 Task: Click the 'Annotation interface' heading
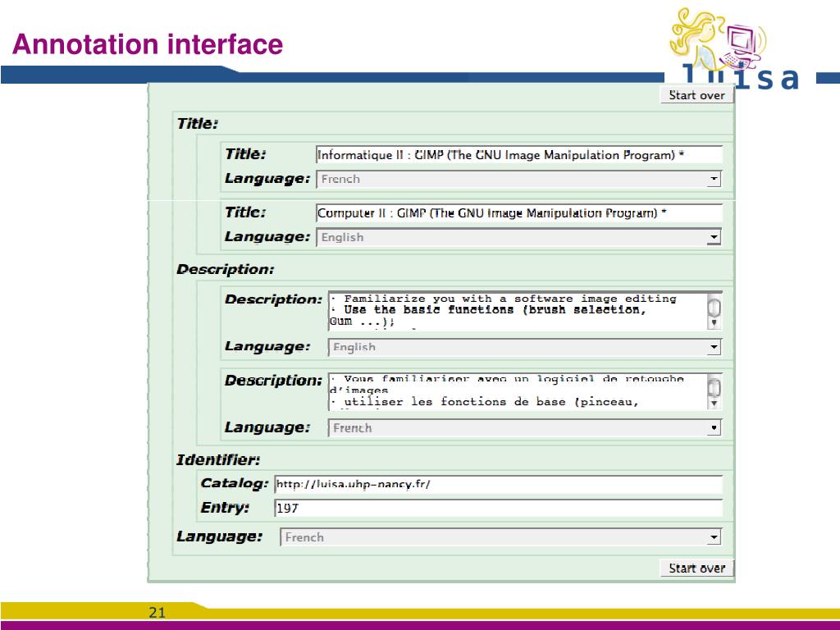(148, 44)
